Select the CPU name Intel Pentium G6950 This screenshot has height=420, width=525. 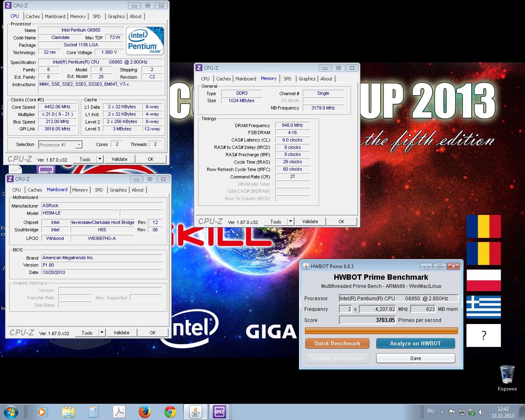click(81, 30)
